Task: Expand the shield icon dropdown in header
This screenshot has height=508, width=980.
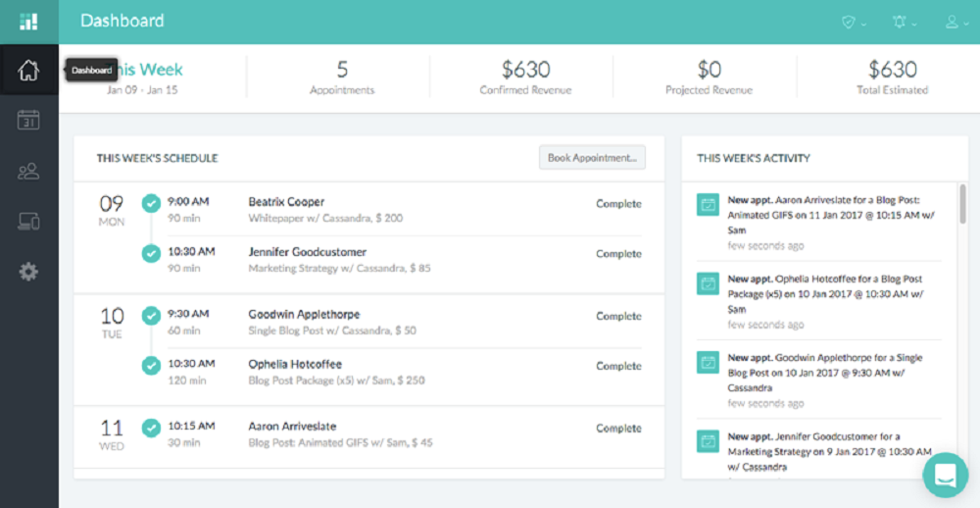Action: (x=853, y=22)
